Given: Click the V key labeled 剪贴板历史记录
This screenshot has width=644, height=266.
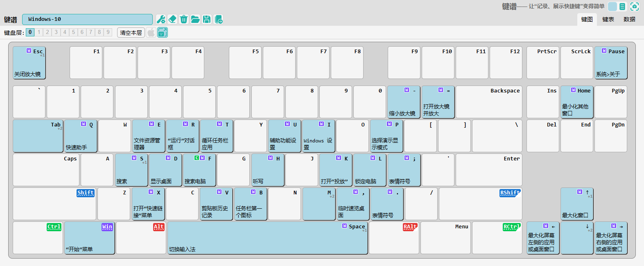Looking at the screenshot, I should pos(216,204).
